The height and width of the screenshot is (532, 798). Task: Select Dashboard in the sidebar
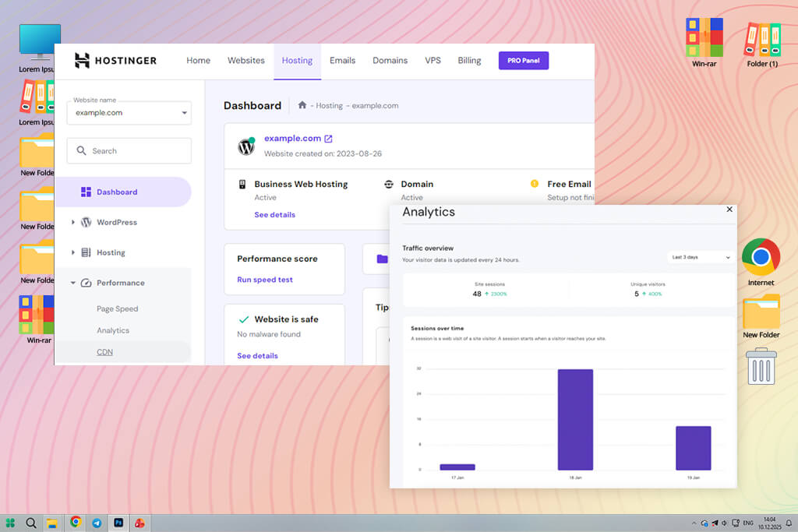pos(123,192)
